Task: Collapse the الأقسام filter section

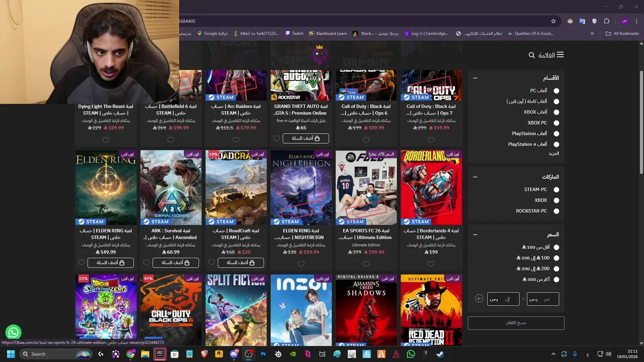Action: [x=475, y=78]
